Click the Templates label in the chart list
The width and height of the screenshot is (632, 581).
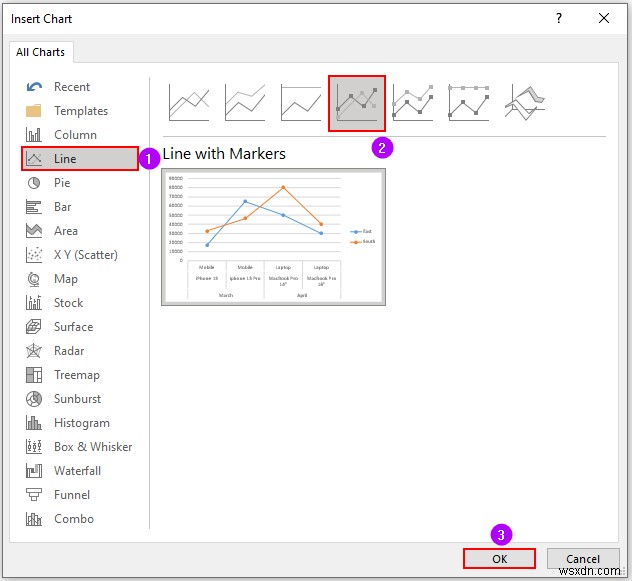[x=81, y=110]
